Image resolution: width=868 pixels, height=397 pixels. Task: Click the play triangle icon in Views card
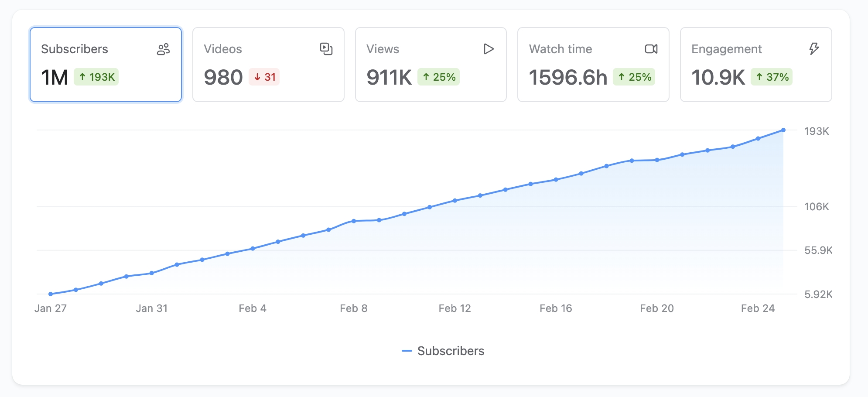pyautogui.click(x=489, y=49)
